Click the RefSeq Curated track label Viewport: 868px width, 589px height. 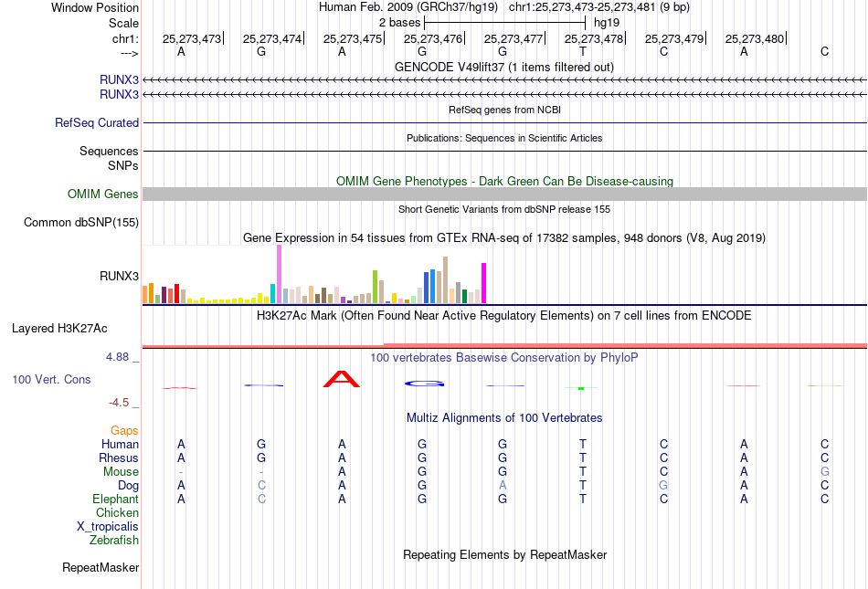click(x=96, y=122)
